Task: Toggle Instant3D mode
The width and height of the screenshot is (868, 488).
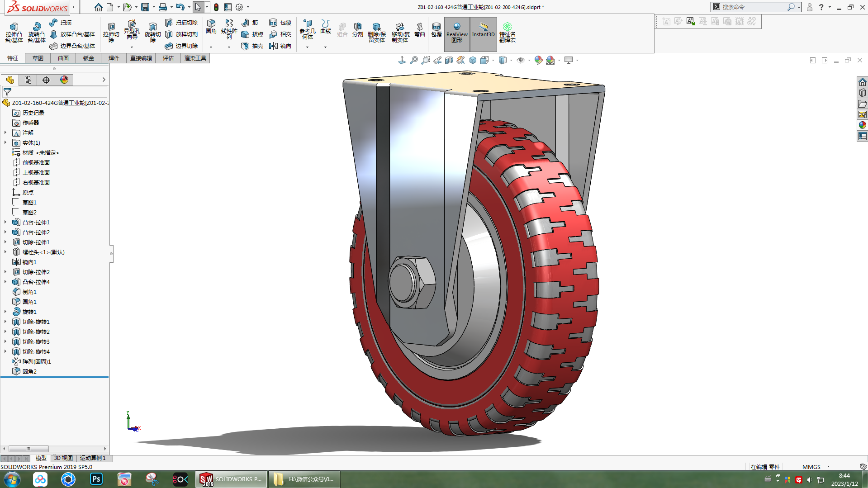Action: (483, 34)
